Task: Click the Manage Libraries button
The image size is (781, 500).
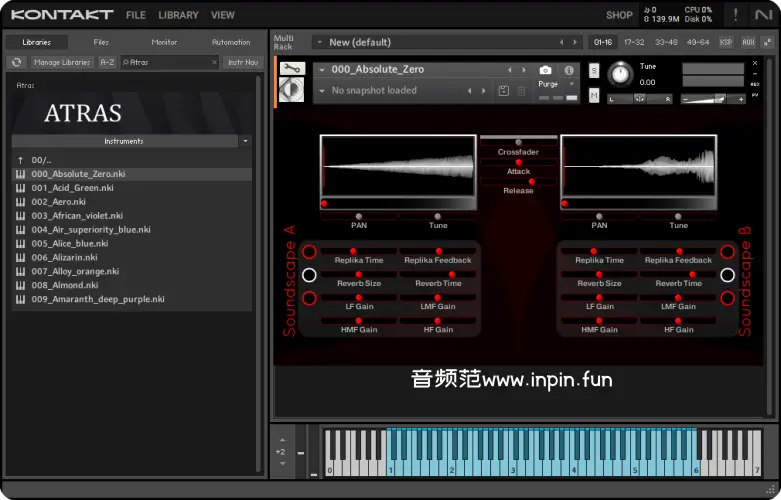Action: coord(61,62)
